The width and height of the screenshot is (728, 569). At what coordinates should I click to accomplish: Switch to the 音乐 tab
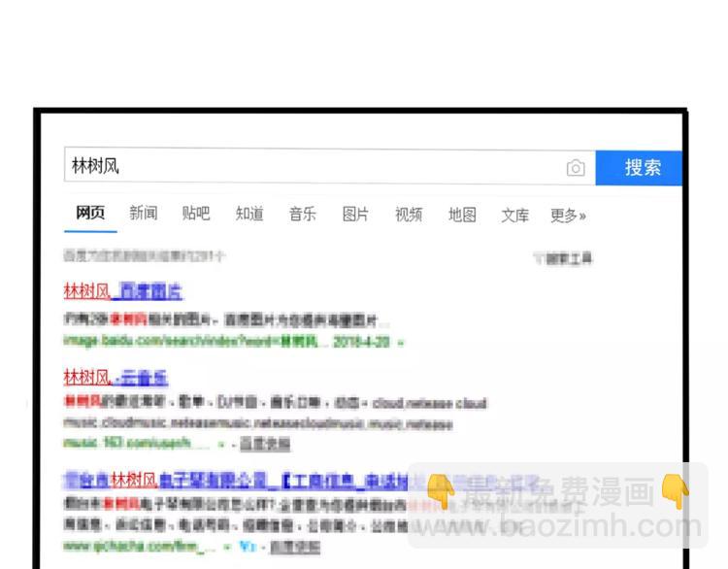point(302,215)
